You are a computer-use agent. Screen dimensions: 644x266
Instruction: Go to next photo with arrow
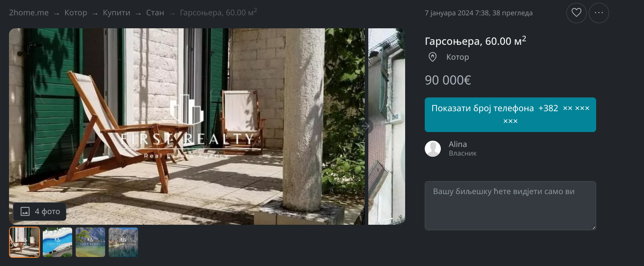366,126
